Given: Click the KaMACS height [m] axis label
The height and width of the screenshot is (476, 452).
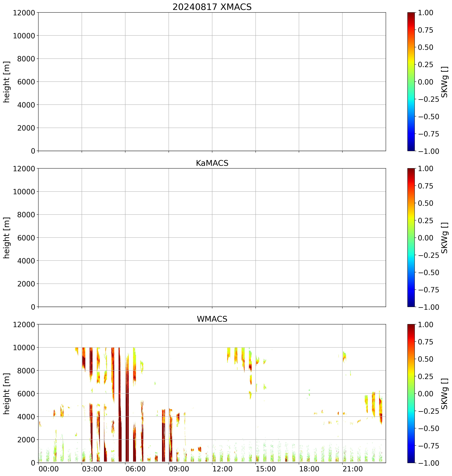Looking at the screenshot, I should pyautogui.click(x=7, y=238).
